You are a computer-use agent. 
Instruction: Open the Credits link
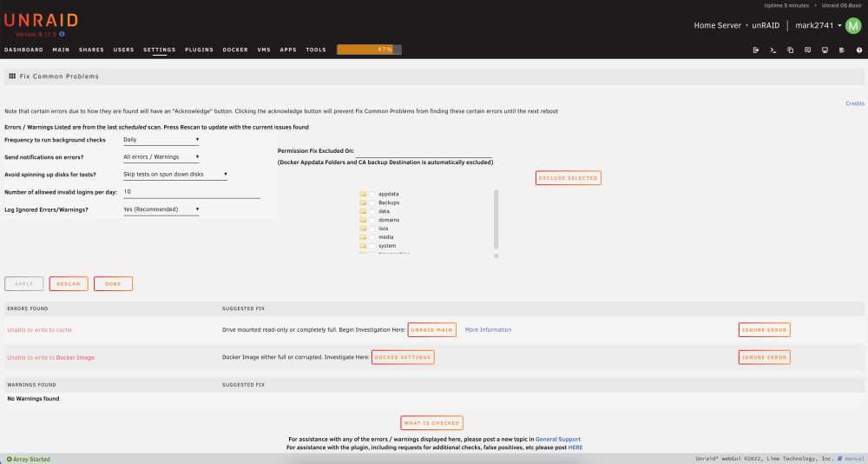855,103
